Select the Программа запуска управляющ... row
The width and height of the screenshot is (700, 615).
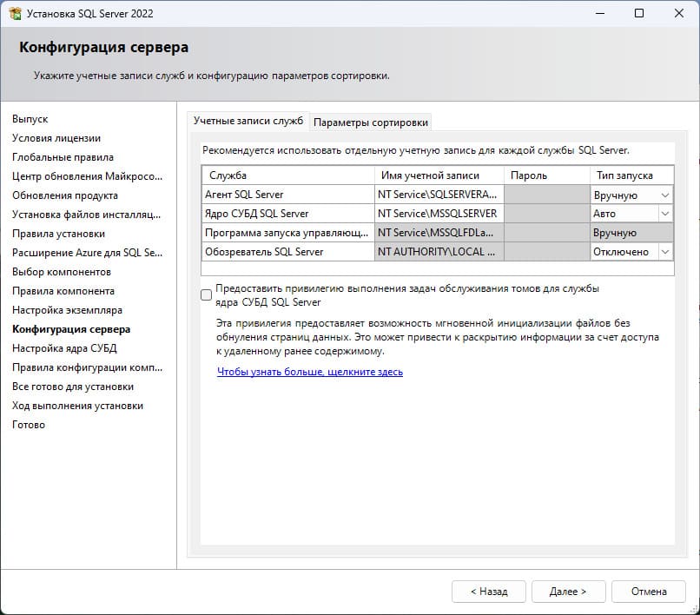[288, 233]
